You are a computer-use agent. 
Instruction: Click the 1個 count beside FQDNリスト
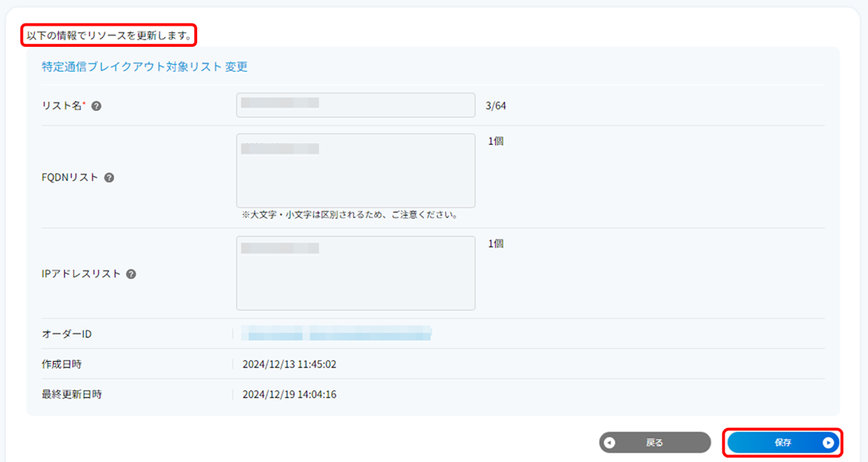coord(496,141)
